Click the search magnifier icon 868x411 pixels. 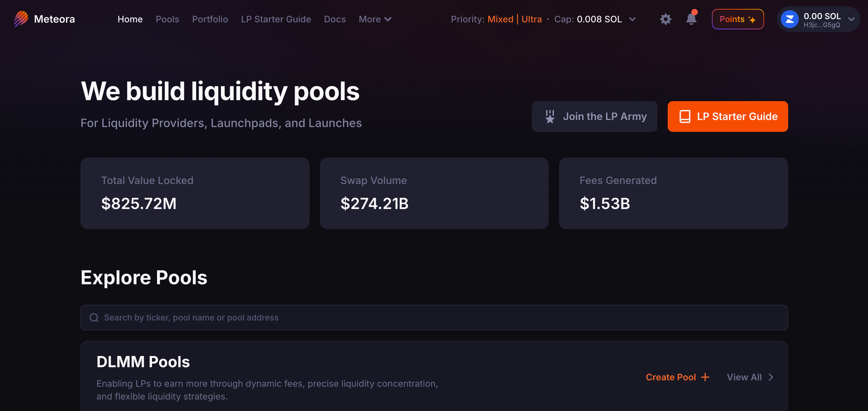94,318
